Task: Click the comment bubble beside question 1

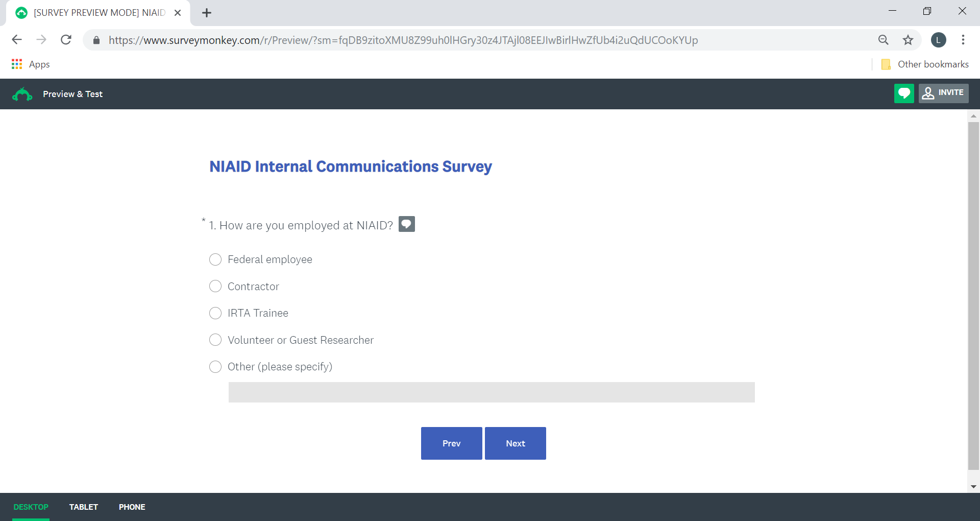Action: coord(406,224)
